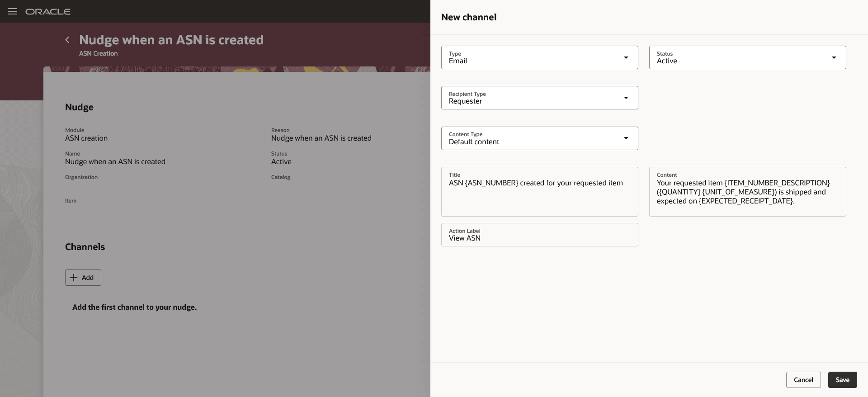Screen dimensions: 868x397
Task: Click the Catalog label
Action: coord(281,177)
